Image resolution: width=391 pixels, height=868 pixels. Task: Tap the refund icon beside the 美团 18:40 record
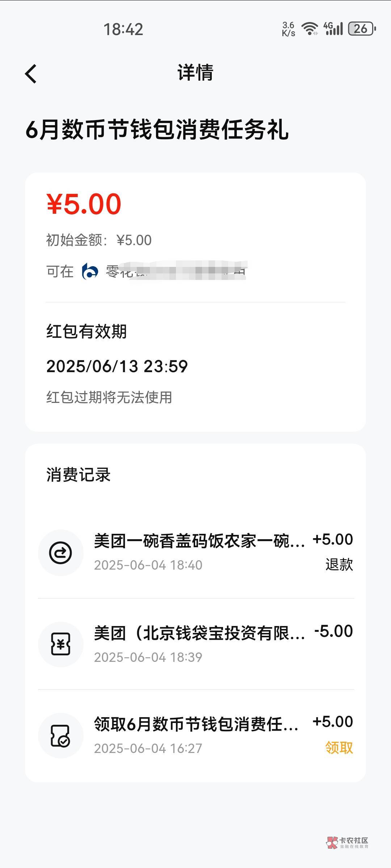pyautogui.click(x=60, y=553)
